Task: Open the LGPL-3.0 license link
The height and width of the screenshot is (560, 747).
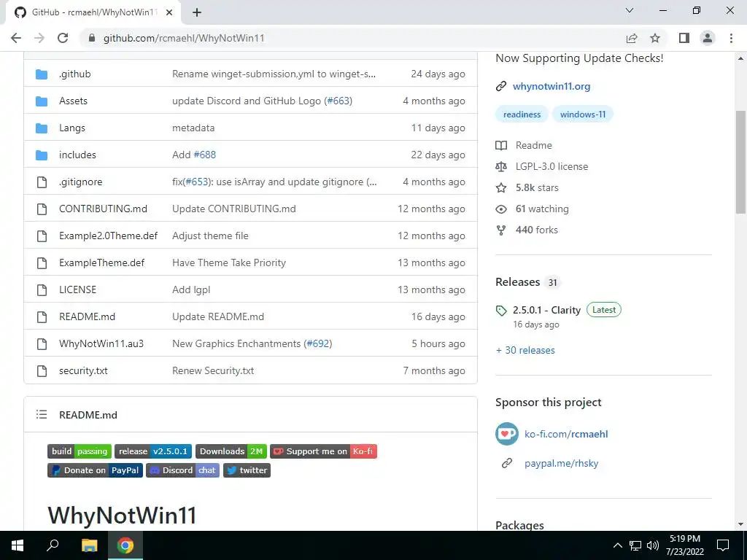Action: tap(551, 167)
